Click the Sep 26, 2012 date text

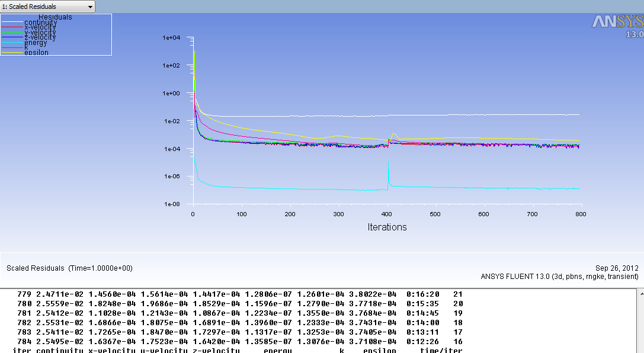coord(617,268)
